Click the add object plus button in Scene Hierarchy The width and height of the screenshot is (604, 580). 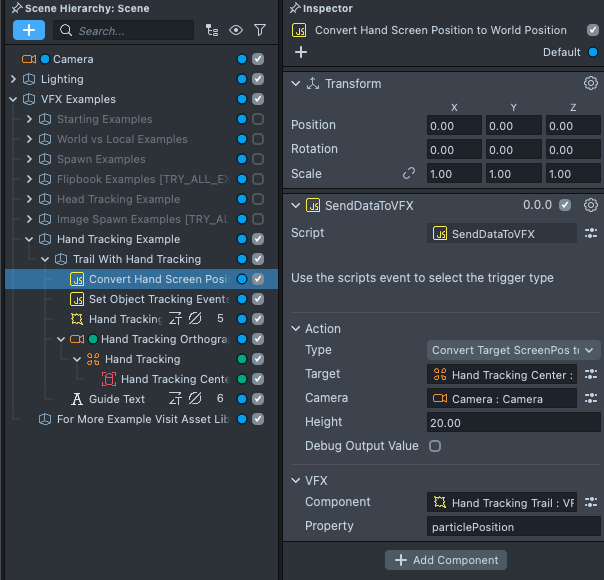(x=28, y=30)
